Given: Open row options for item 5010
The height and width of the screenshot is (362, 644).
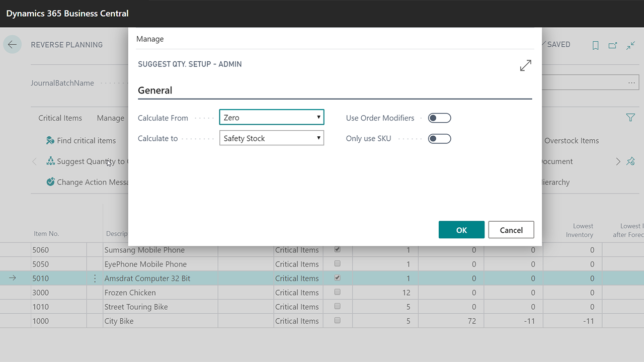Looking at the screenshot, I should click(95, 278).
